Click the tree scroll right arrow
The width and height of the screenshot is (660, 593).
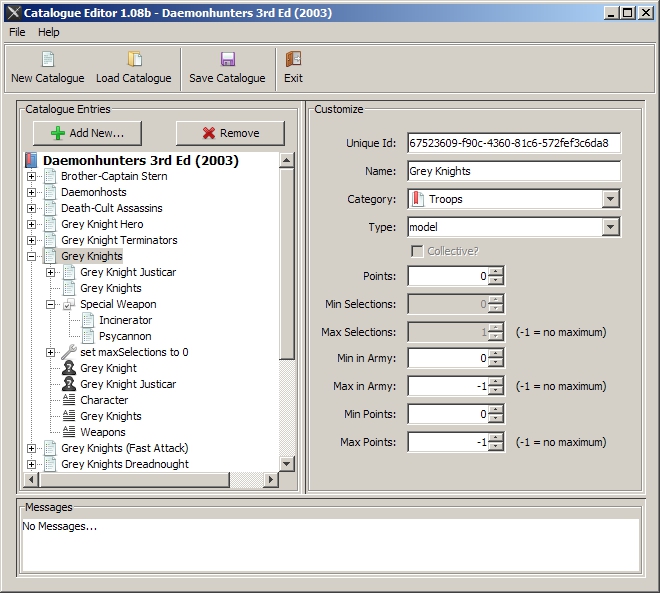click(271, 479)
